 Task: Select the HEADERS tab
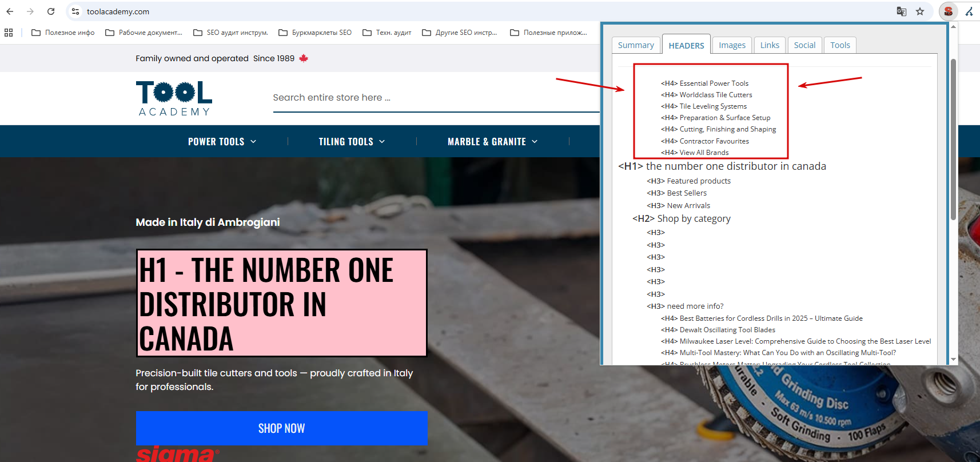point(686,45)
